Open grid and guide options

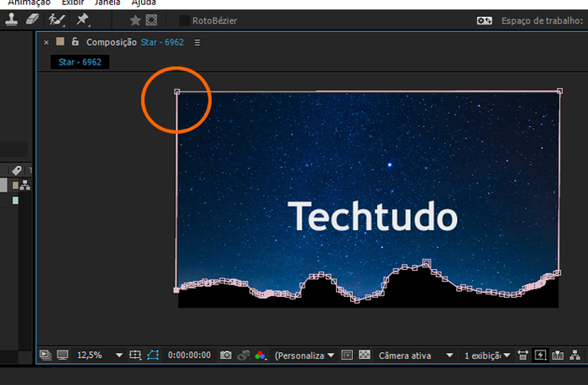tap(135, 355)
